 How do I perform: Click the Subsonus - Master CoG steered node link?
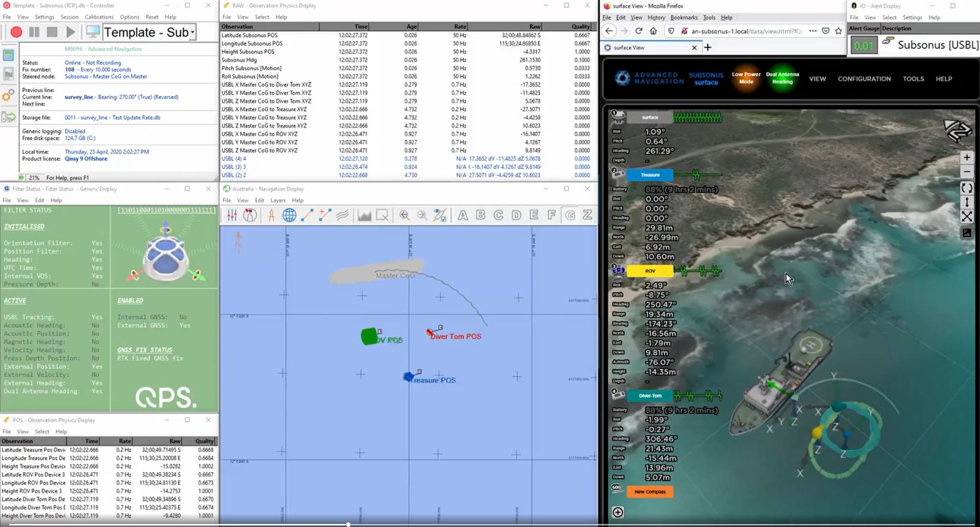pos(106,76)
